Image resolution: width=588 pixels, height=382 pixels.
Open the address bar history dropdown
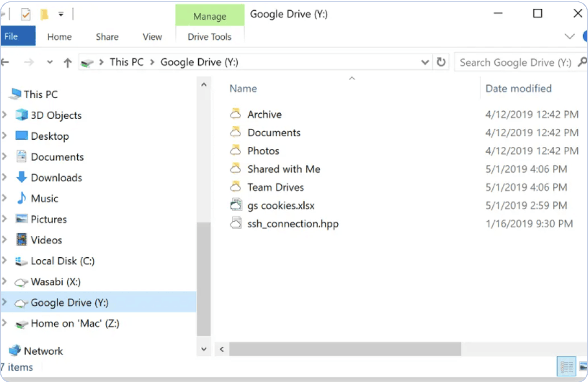[x=425, y=62]
